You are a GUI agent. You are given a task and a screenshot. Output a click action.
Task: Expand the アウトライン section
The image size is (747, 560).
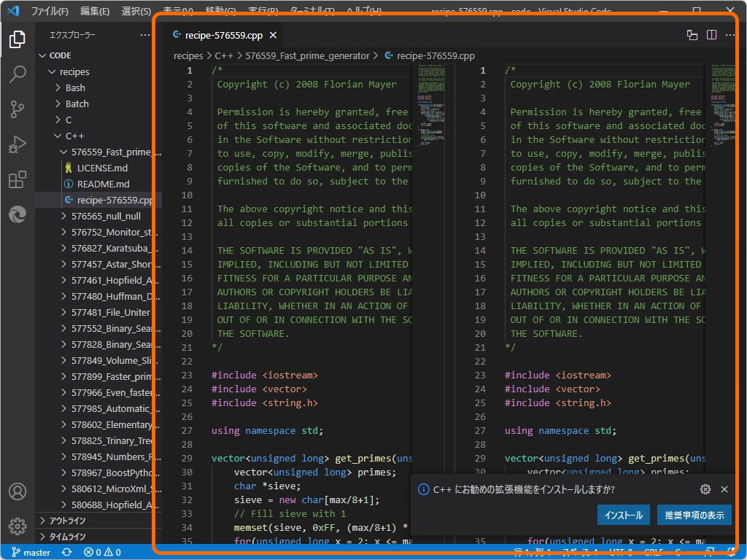point(67,521)
